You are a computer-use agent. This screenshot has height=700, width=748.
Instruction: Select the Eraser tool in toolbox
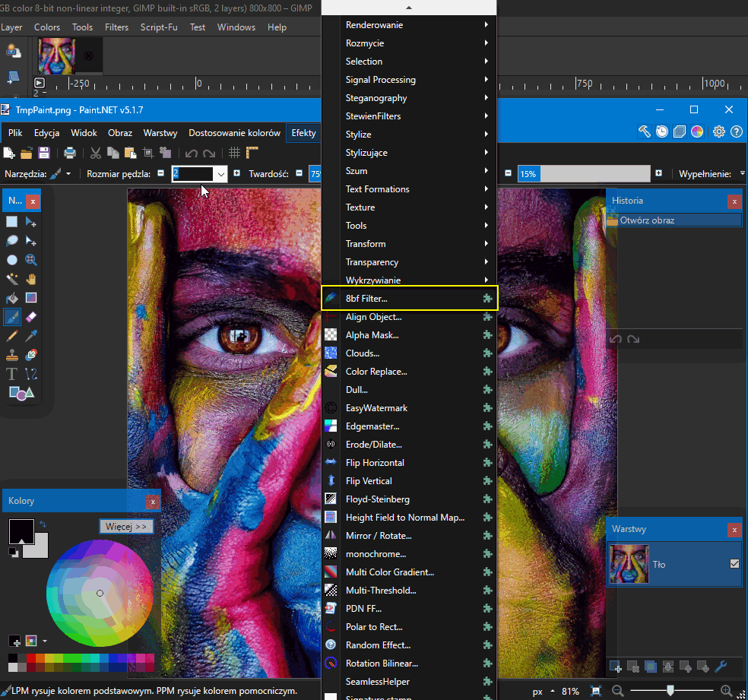coord(31,316)
